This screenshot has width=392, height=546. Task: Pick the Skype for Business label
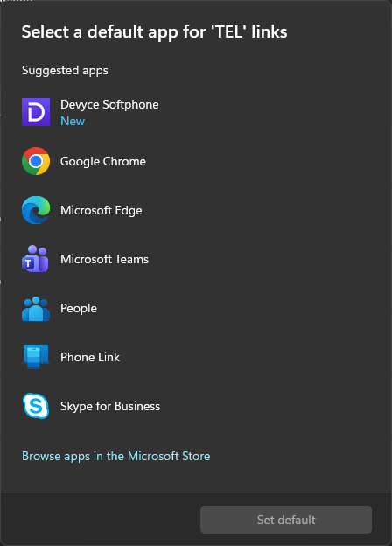tap(110, 406)
